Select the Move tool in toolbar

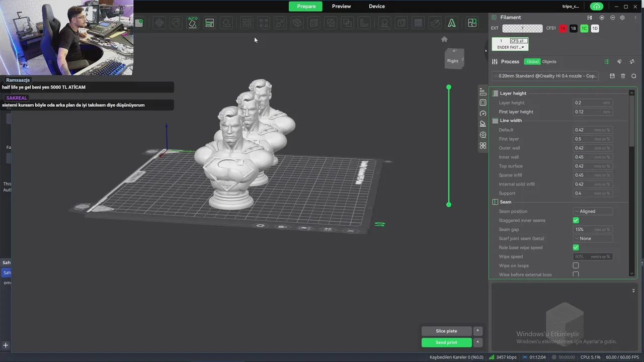[x=159, y=23]
